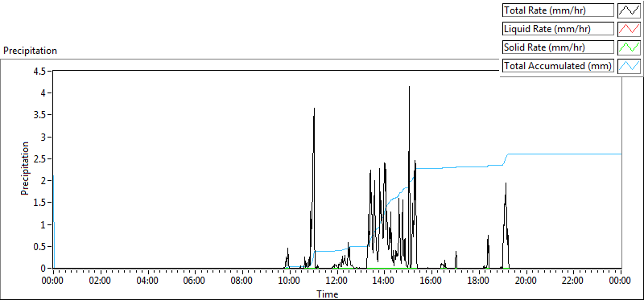This screenshot has width=644, height=300.
Task: Click the Precipitation chart title
Action: [30, 51]
